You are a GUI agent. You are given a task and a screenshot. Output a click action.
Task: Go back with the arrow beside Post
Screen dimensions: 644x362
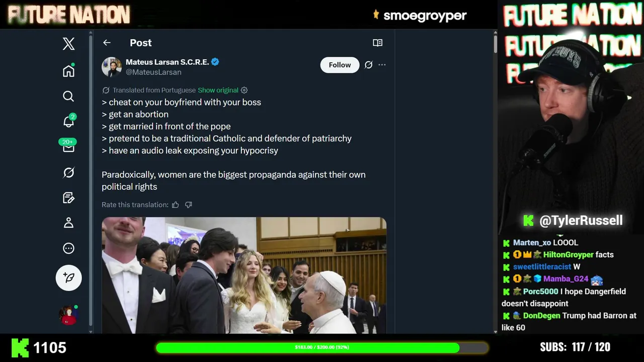(x=107, y=43)
